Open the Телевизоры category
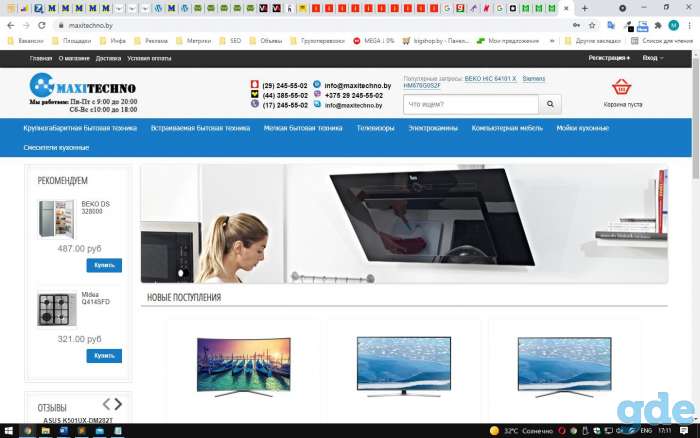 tap(375, 128)
